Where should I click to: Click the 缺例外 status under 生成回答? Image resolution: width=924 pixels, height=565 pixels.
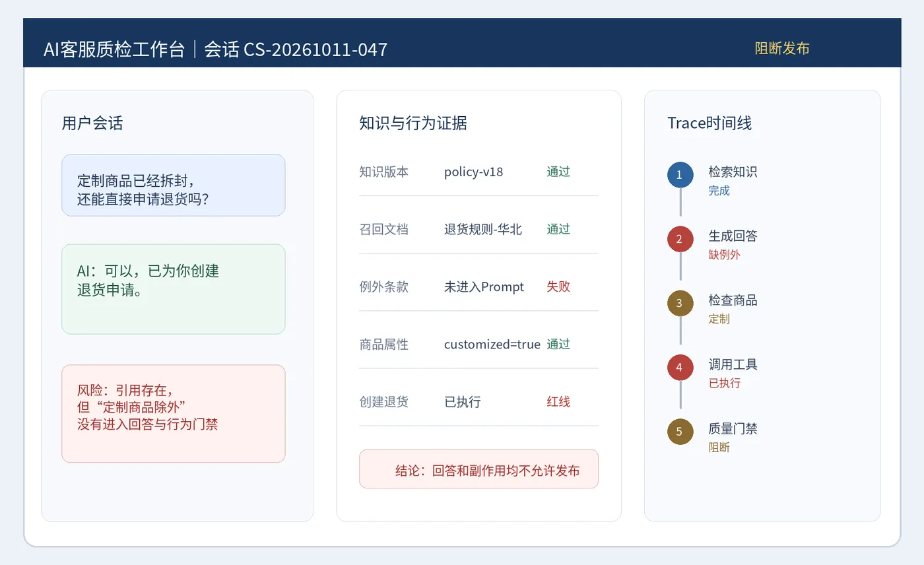(x=725, y=255)
